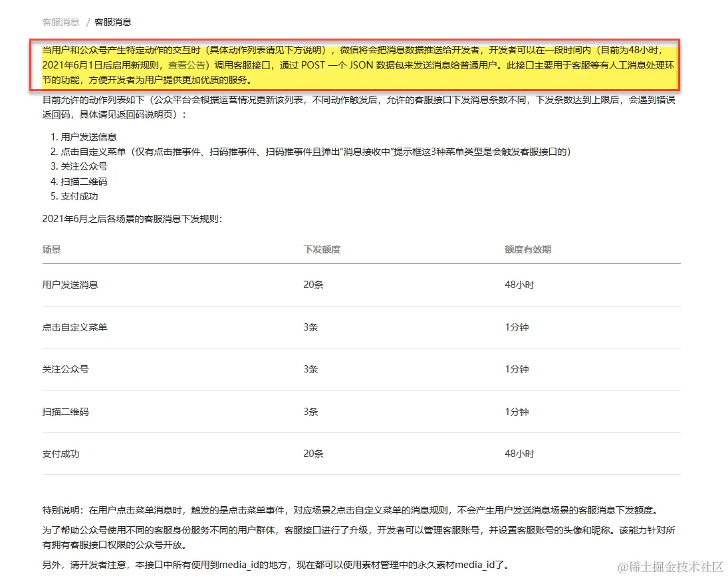Click the paragraph starting 目前允许的动作列表如下
The height and width of the screenshot is (578, 728).
(x=358, y=107)
